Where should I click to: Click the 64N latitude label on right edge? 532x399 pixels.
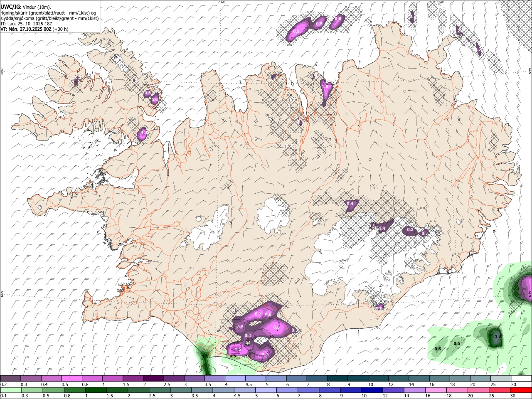coord(530,293)
